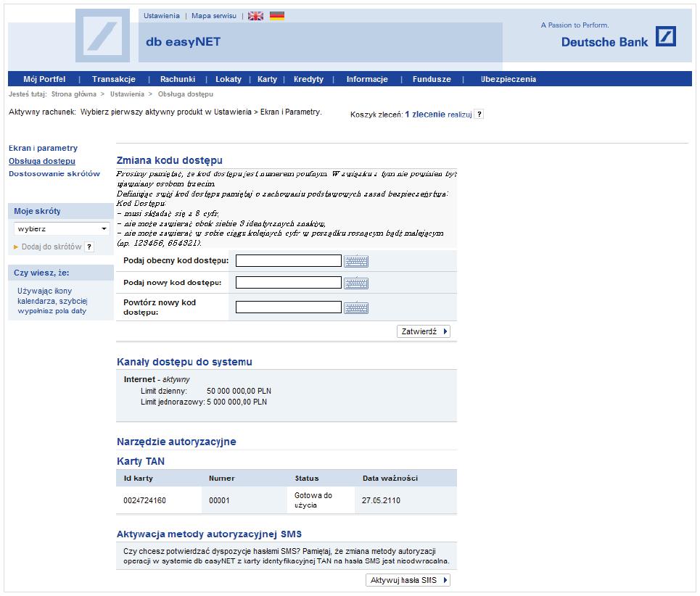Click the db easyNET slash logo
The width and height of the screenshot is (700, 596).
point(102,36)
